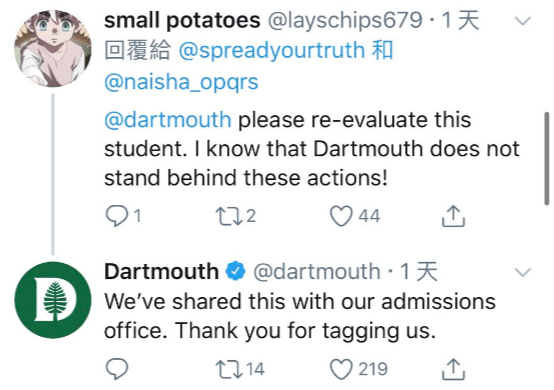554x390 pixels.
Task: Share the small potatoes tweet
Action: coord(453,216)
